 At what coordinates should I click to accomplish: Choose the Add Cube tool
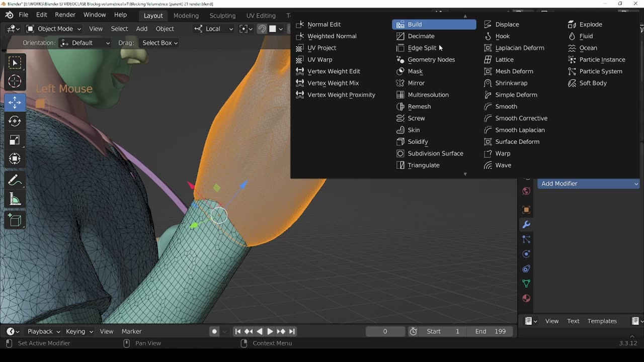[x=15, y=220]
